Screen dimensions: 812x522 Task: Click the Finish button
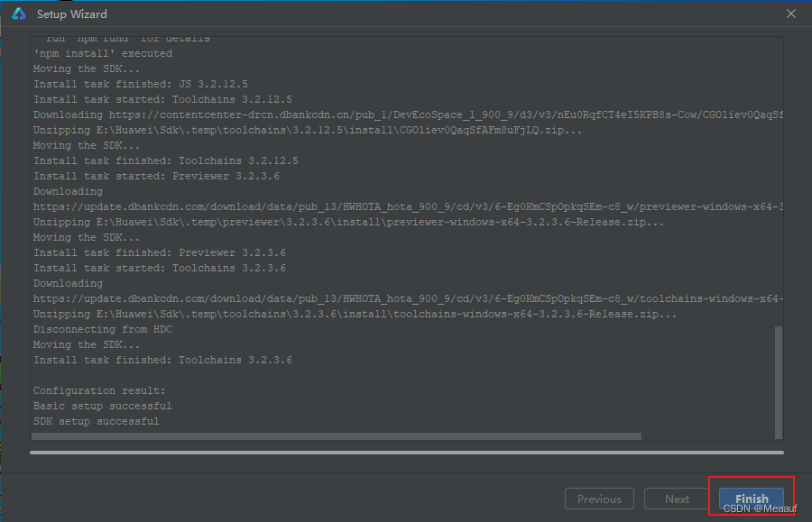751,499
